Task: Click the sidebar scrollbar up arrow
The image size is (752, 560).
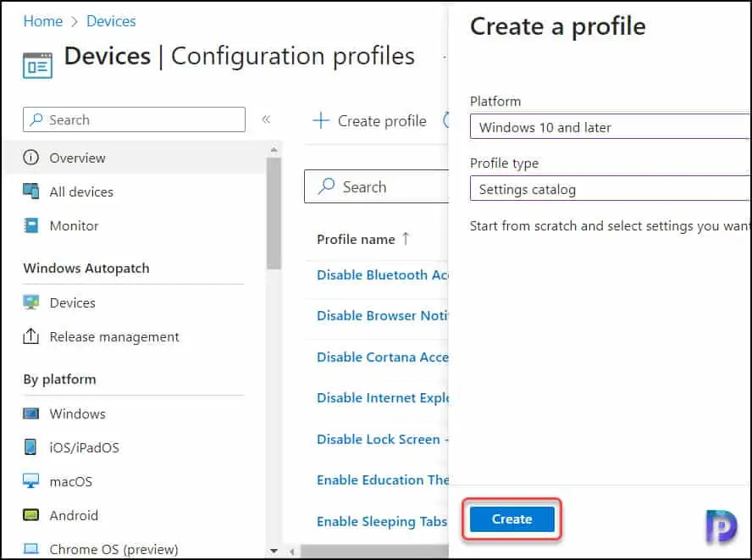Action: pos(274,150)
